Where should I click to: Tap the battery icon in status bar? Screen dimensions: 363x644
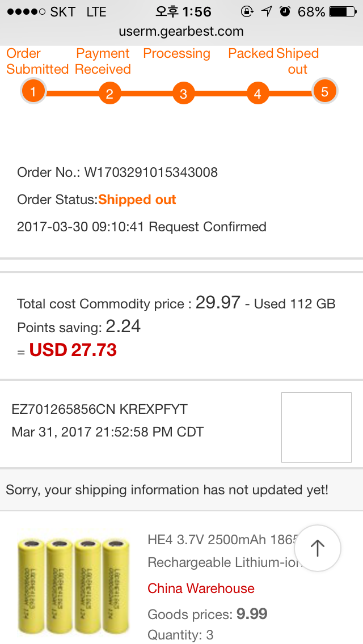pyautogui.click(x=342, y=11)
